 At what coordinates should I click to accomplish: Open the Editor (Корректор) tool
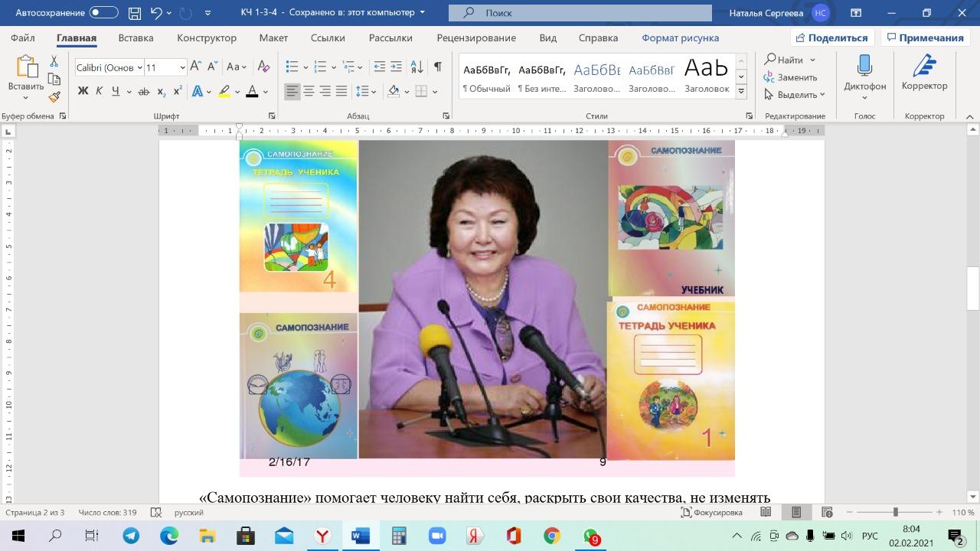(x=924, y=75)
